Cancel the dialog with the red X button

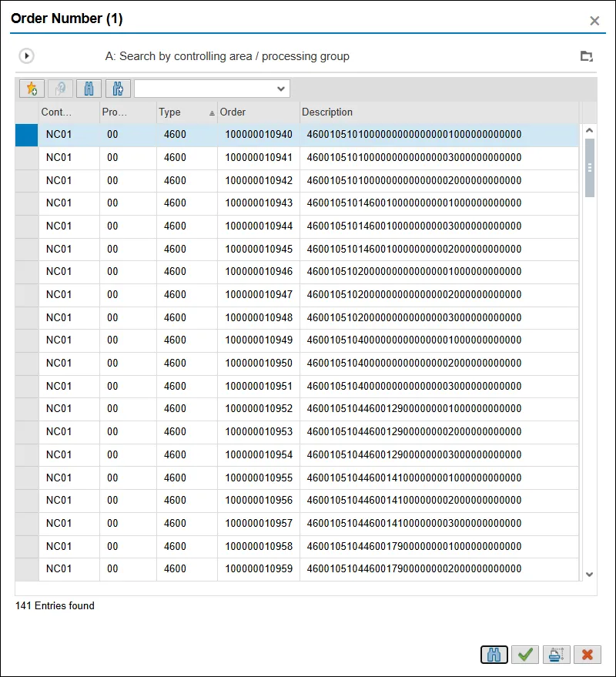pyautogui.click(x=587, y=654)
